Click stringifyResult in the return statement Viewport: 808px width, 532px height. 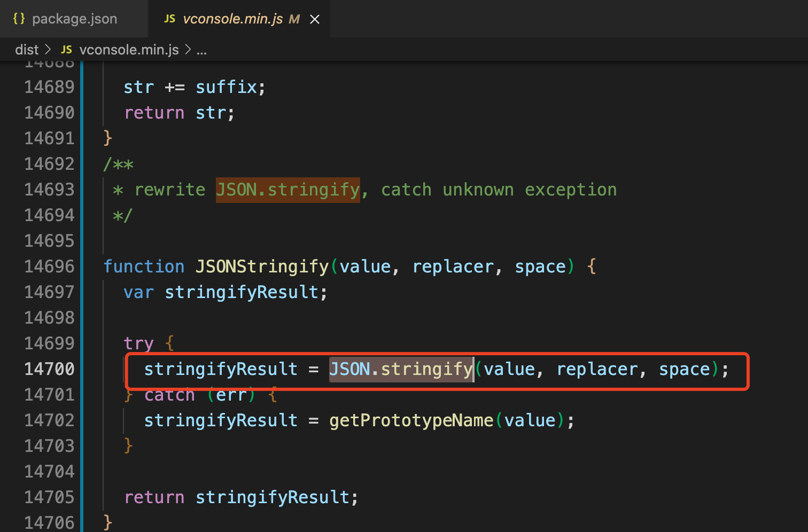(273, 497)
